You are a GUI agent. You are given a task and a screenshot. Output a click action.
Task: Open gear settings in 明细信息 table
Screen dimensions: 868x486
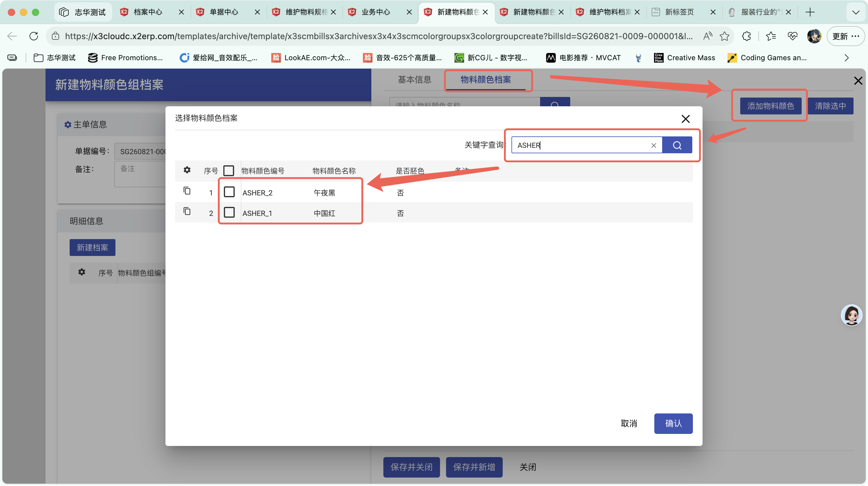click(x=82, y=272)
